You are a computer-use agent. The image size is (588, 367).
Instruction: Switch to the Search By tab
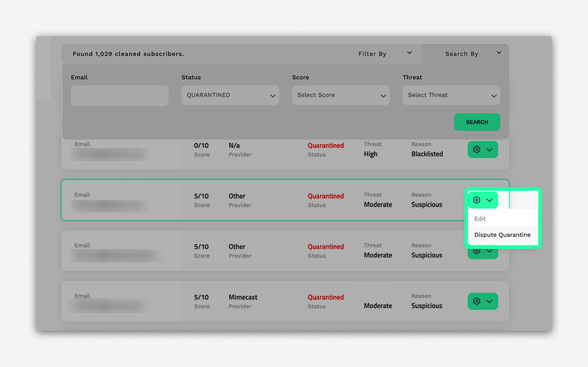(x=461, y=54)
